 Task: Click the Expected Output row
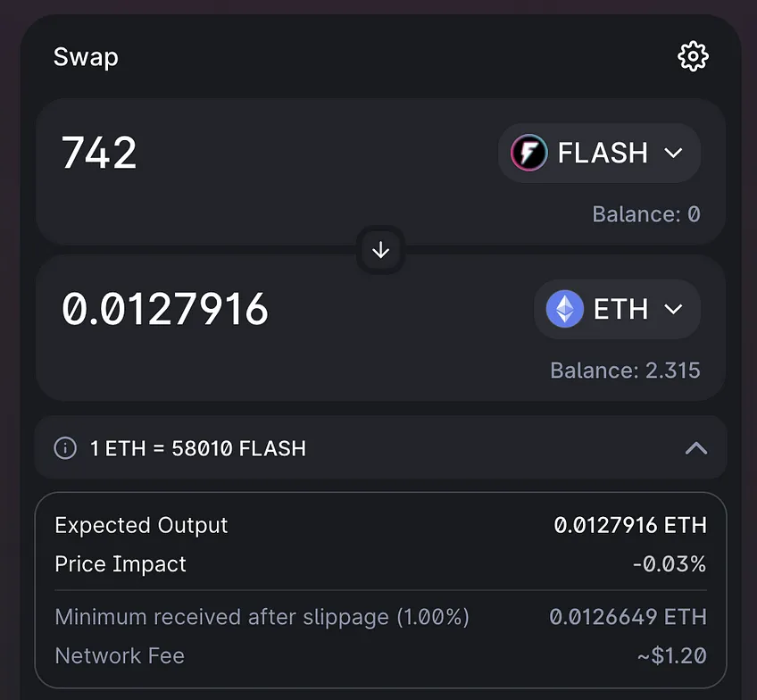(x=381, y=525)
